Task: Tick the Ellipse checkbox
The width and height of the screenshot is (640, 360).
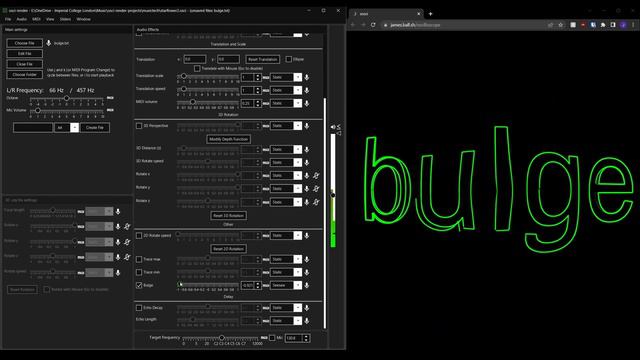Action: click(x=289, y=59)
